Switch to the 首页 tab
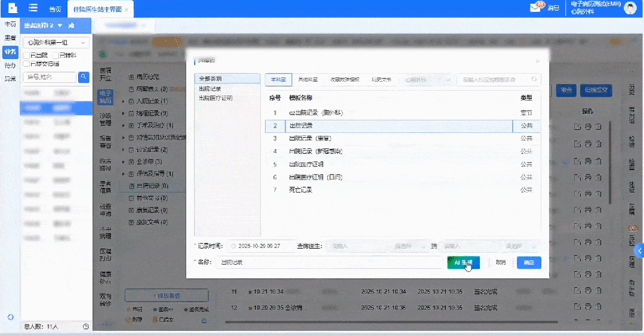The image size is (644, 335). [x=55, y=10]
